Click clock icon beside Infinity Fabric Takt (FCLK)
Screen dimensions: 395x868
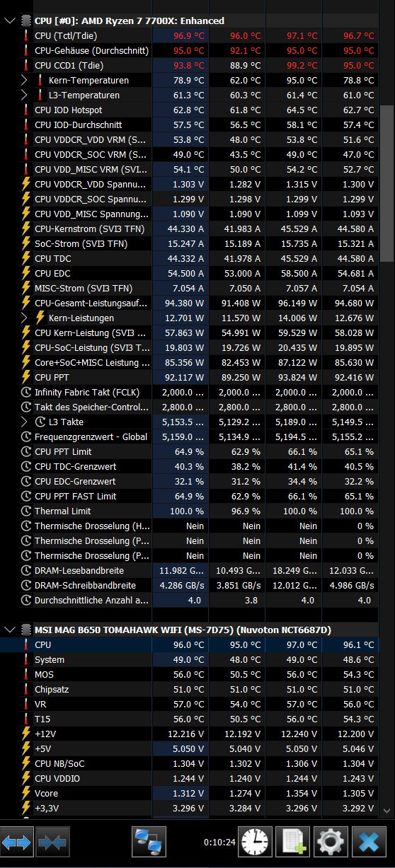[26, 392]
